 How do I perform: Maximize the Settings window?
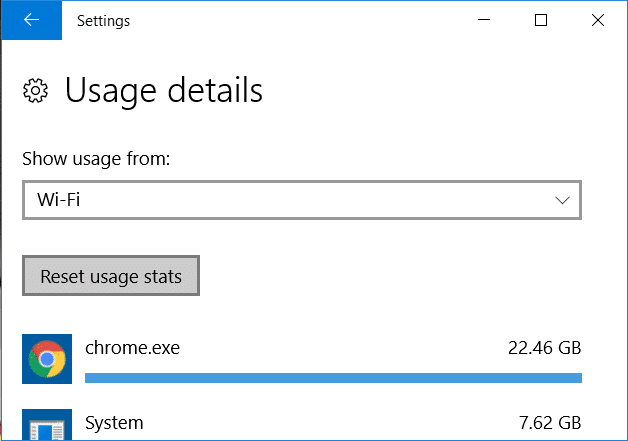point(541,20)
